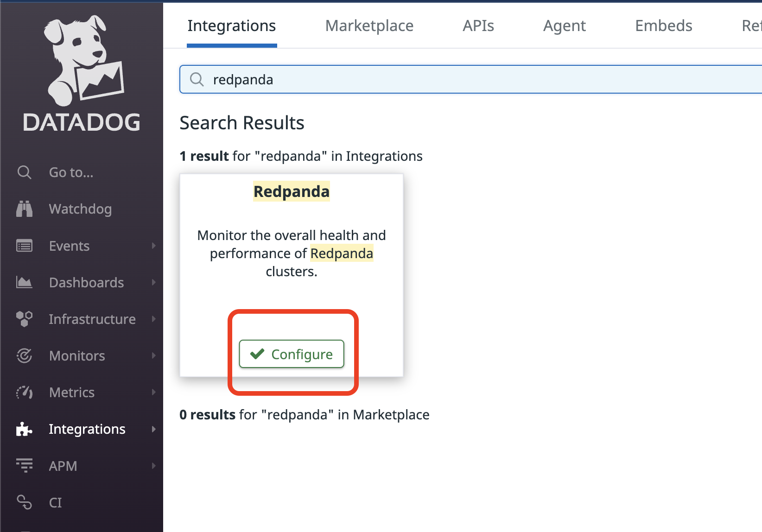Expand the Infrastructure submenu arrow
This screenshot has width=762, height=532.
click(154, 319)
